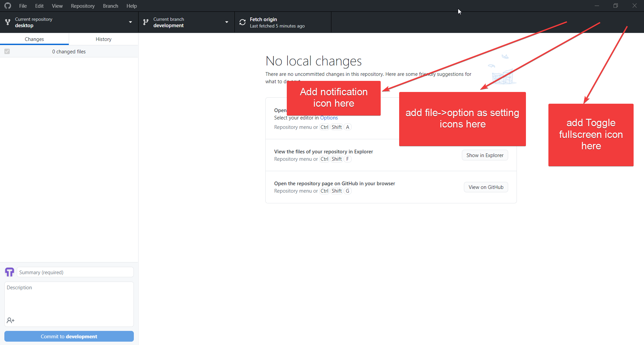Viewport: 644px width, 345px height.
Task: Focus the Summary (required) input field
Action: pos(75,272)
